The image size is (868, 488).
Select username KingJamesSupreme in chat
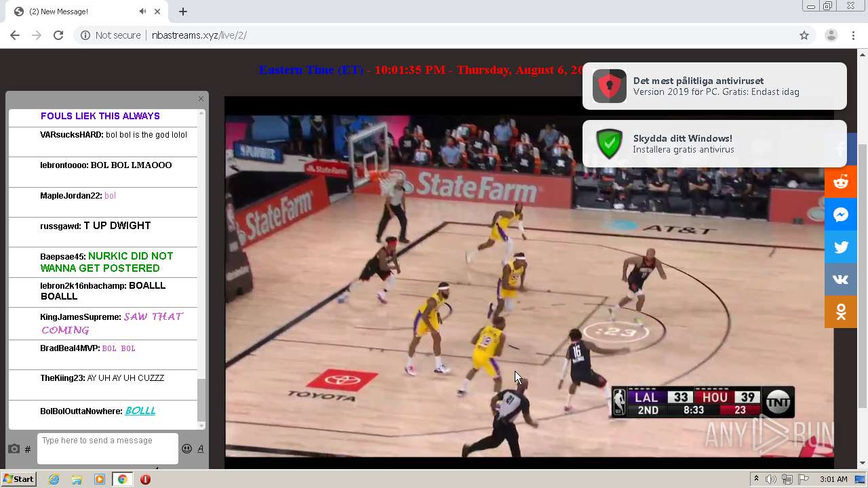point(80,317)
